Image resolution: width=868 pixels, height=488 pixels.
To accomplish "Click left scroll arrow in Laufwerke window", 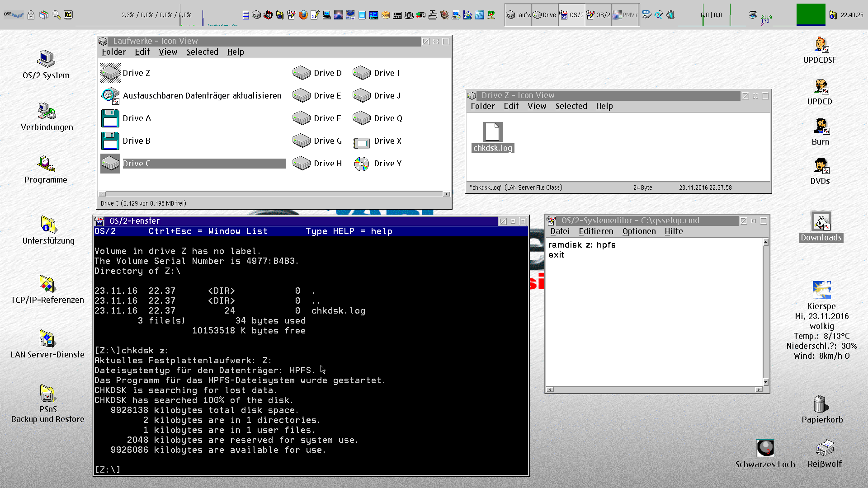I will pos(102,194).
